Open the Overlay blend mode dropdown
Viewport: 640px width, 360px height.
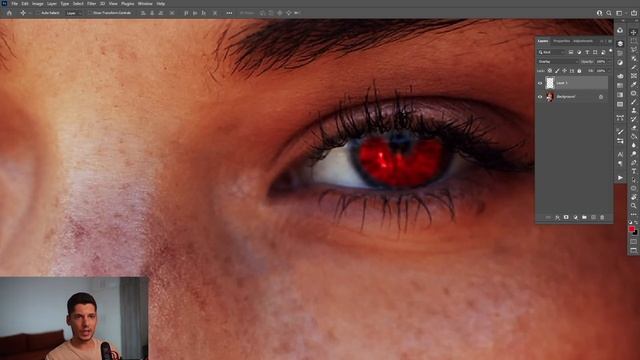pos(558,62)
